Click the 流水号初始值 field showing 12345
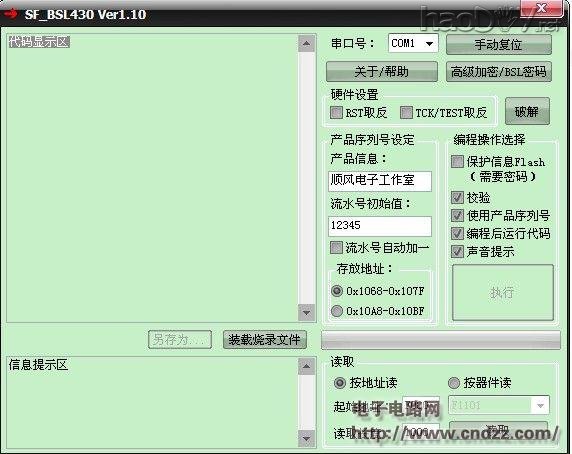The height and width of the screenshot is (454, 572). [x=380, y=226]
